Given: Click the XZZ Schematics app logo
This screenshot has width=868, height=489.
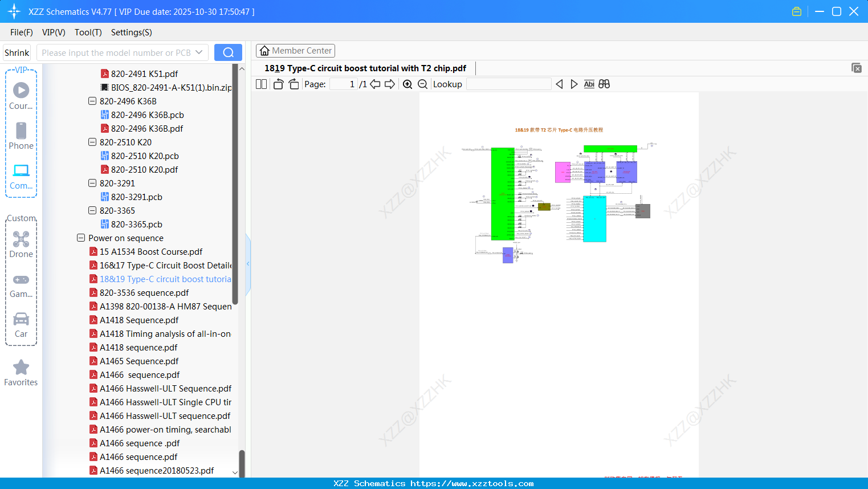Looking at the screenshot, I should coord(14,11).
